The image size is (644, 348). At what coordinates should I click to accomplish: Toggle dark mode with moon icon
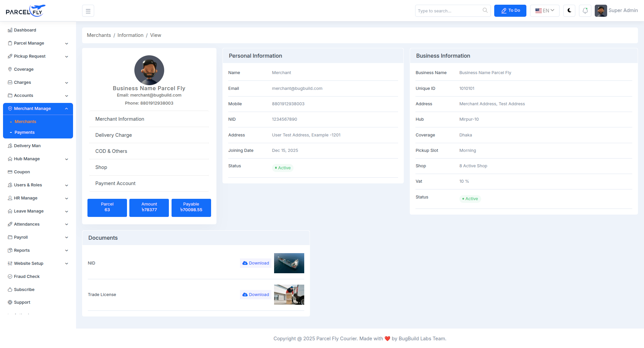(x=569, y=11)
